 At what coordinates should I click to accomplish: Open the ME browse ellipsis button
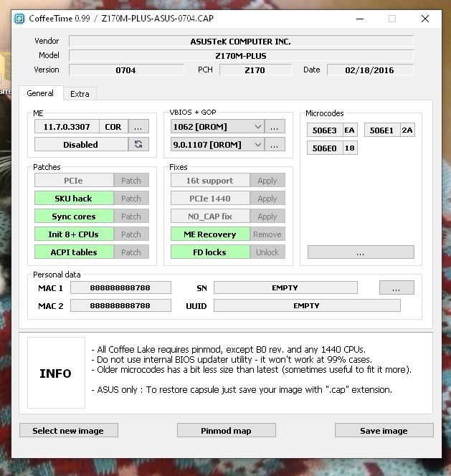(138, 126)
